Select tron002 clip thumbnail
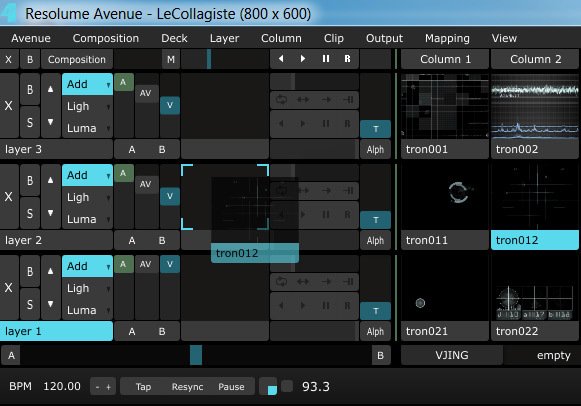This screenshot has width=581, height=406. tap(535, 106)
